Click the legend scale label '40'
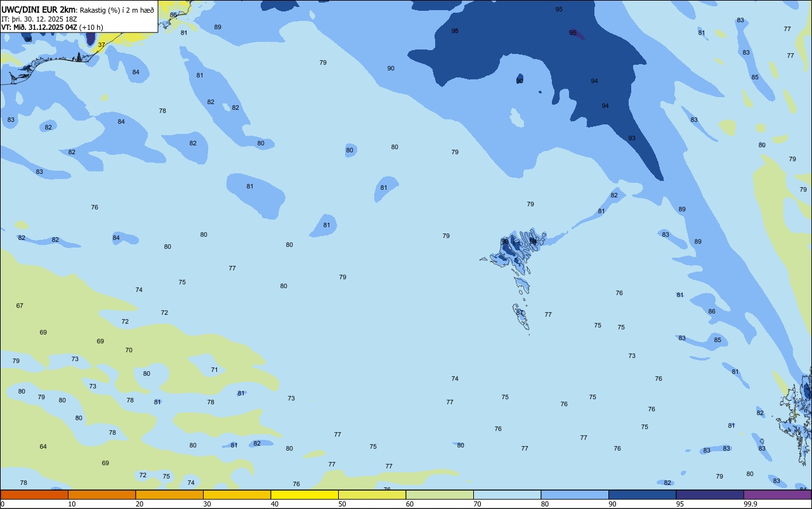The width and height of the screenshot is (812, 509). pos(275,504)
